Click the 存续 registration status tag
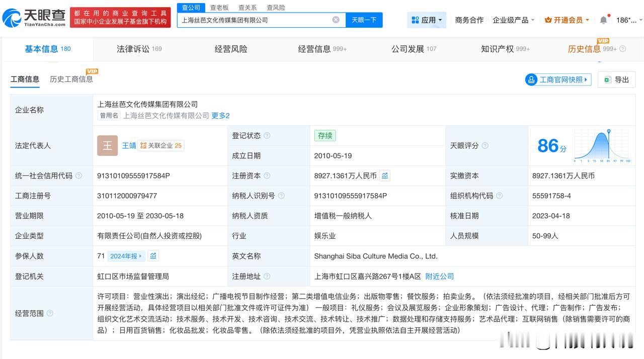 325,136
